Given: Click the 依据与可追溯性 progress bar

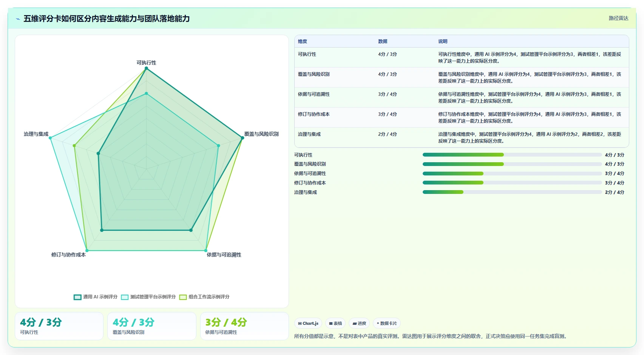Looking at the screenshot, I should 512,174.
